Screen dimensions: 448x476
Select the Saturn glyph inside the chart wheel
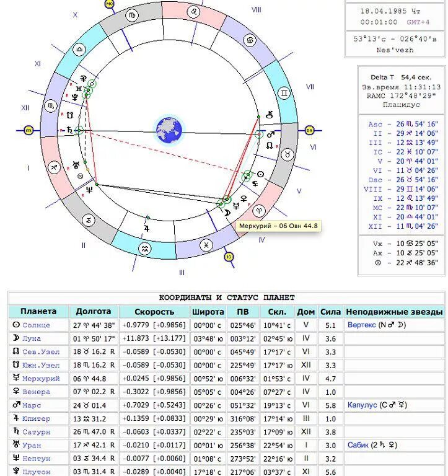point(69,130)
